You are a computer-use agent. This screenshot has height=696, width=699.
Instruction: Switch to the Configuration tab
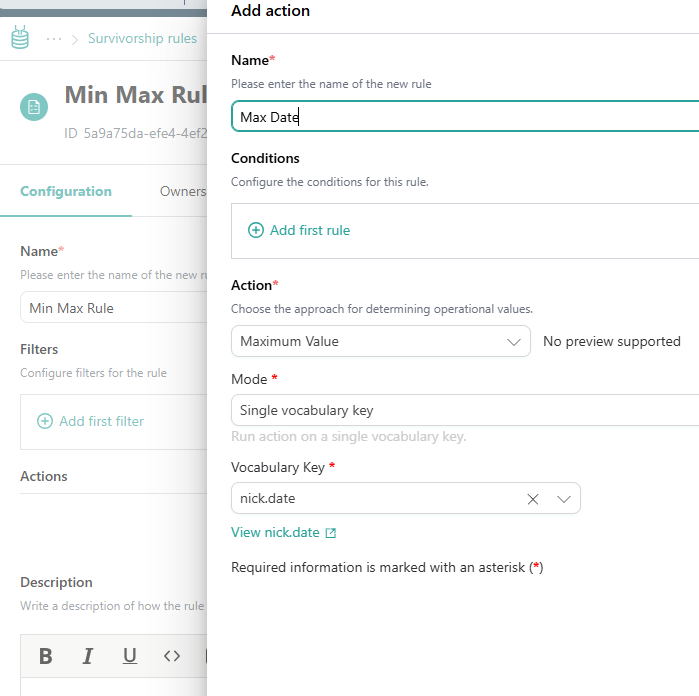[66, 191]
